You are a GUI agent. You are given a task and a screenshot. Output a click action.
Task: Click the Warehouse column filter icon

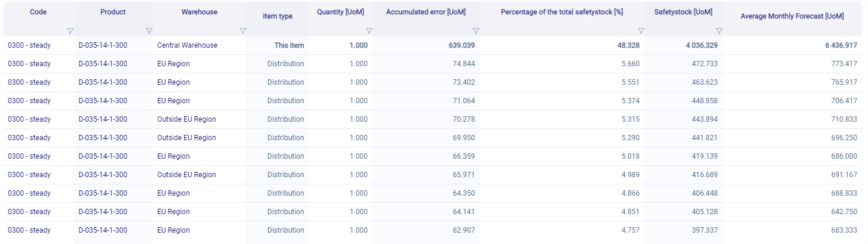243,31
